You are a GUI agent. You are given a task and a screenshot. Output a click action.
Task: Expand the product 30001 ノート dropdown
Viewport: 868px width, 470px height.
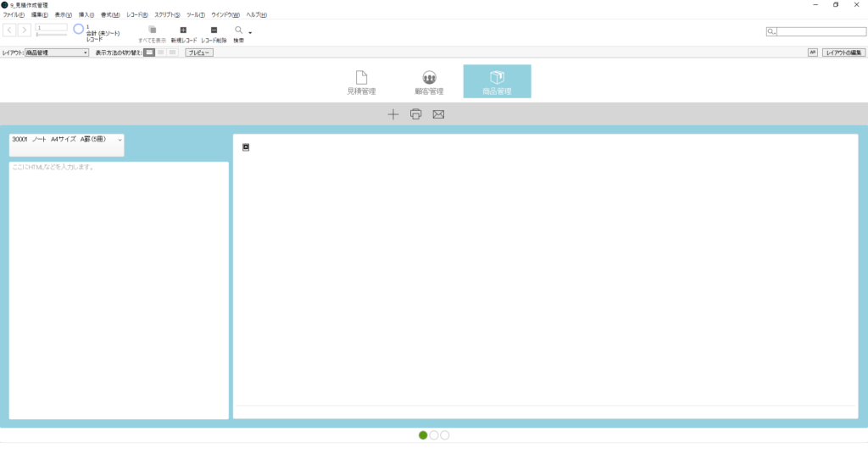[x=120, y=140]
